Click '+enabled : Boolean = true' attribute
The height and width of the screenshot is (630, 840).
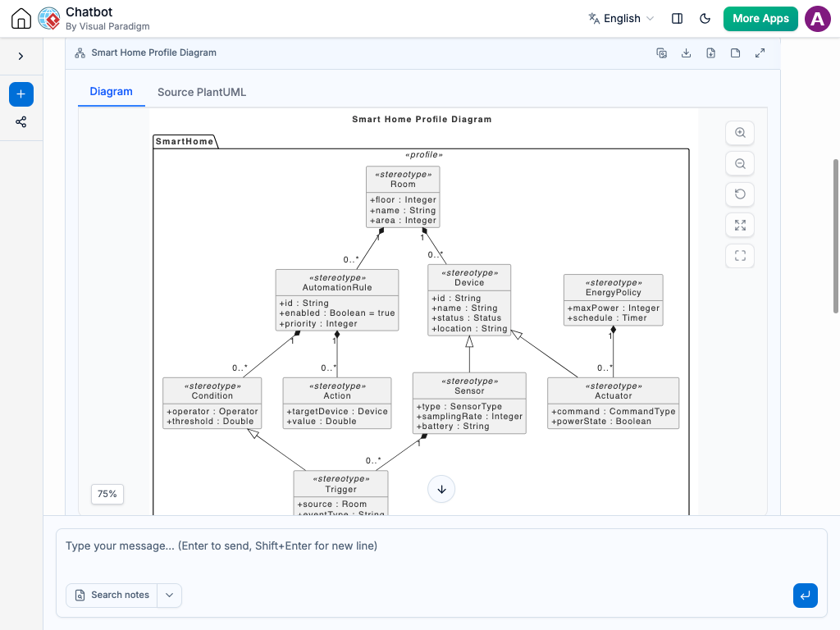[x=337, y=313]
